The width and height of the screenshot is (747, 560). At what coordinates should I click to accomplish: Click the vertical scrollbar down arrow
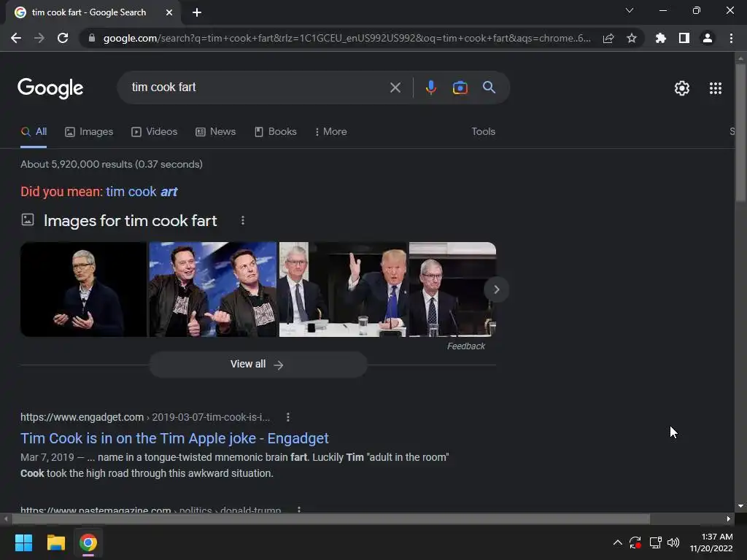coord(740,506)
